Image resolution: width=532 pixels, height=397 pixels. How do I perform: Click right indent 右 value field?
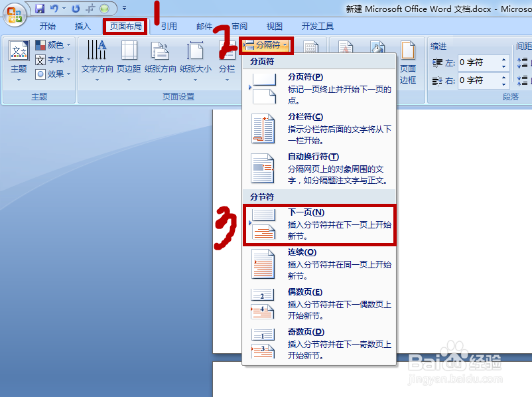(x=478, y=80)
